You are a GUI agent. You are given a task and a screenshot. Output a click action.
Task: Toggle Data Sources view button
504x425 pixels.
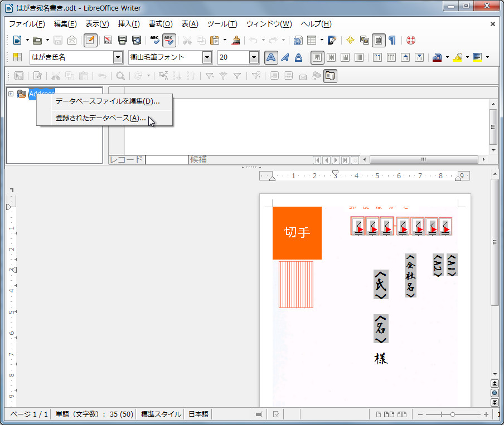point(379,40)
